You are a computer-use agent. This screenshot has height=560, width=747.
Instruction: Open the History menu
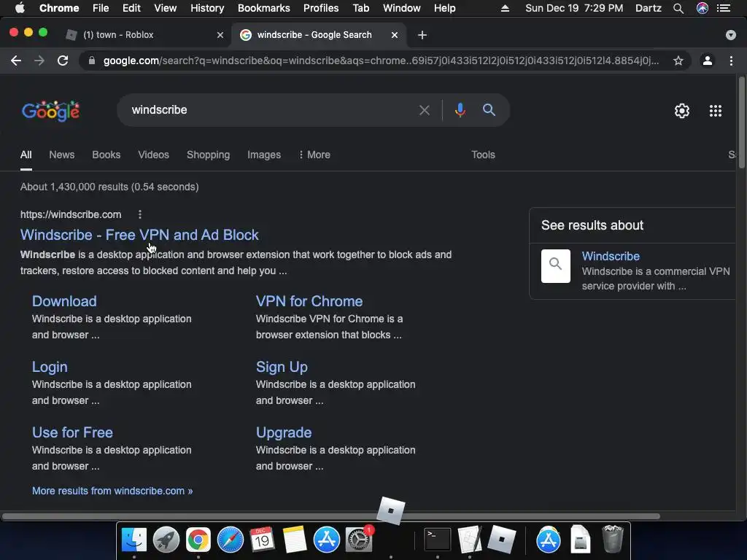pyautogui.click(x=207, y=8)
